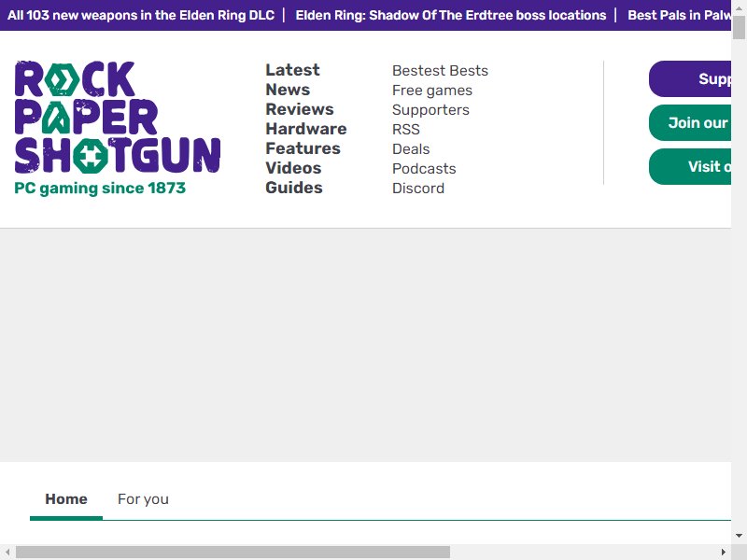
Task: Open the Discord link
Action: click(418, 188)
